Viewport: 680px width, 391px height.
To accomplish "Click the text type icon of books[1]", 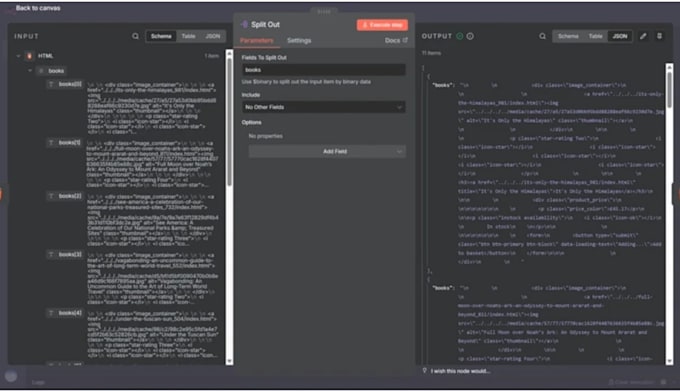I will click(51, 143).
